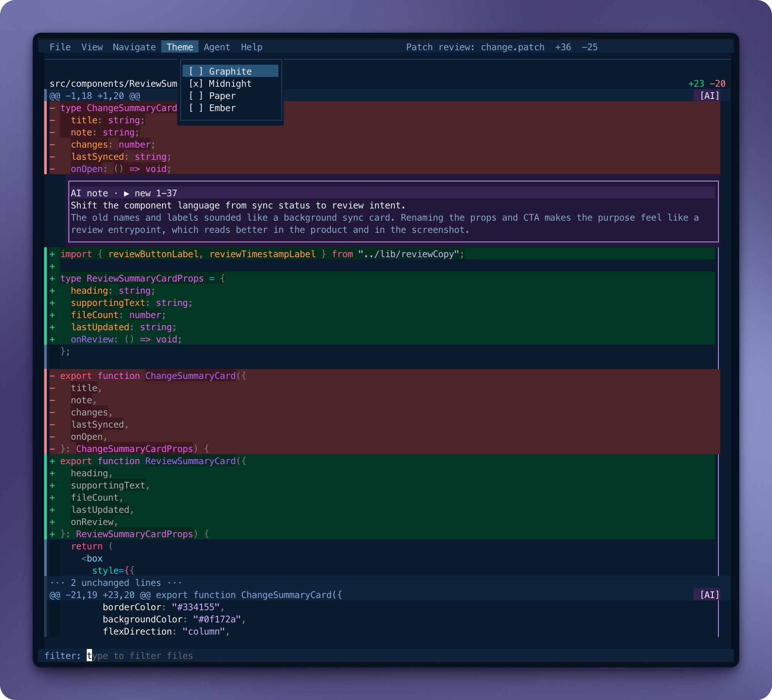Open the Agent menu

tap(217, 47)
